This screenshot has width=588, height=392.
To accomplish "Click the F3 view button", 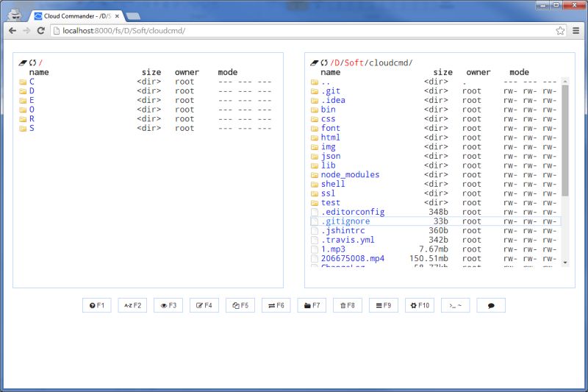I will pos(168,305).
